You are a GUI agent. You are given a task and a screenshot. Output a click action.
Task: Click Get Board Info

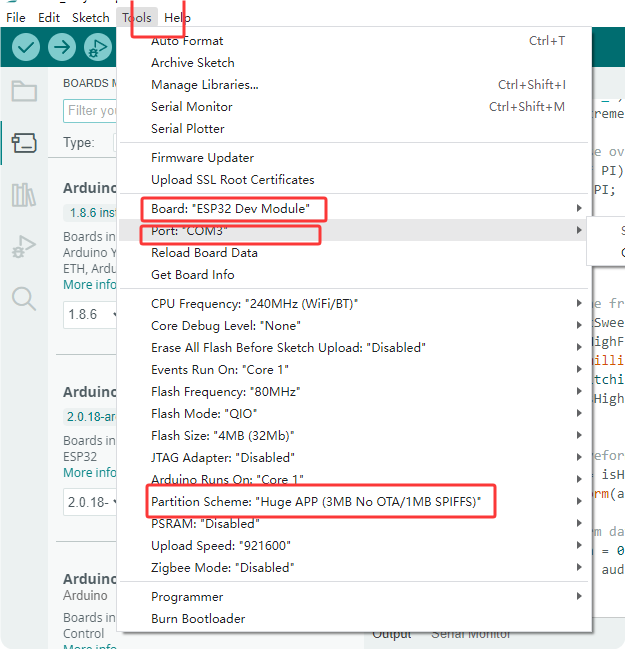click(354, 274)
